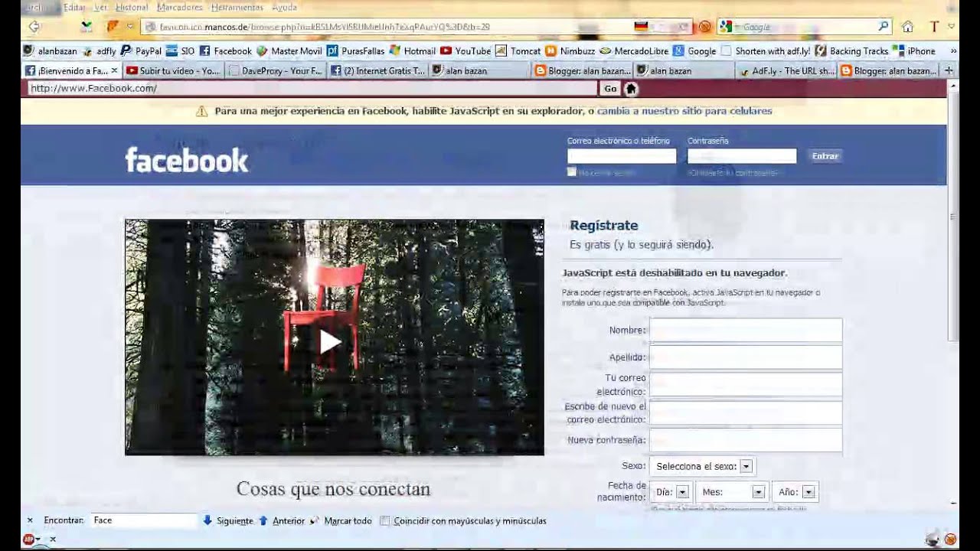Click the search magnifier icon in Google box
Viewport: 980px width, 551px height.
pyautogui.click(x=884, y=26)
